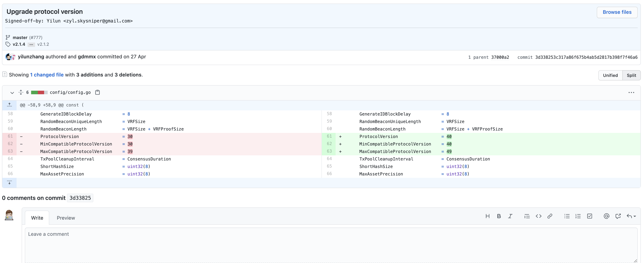644x263 pixels.
Task: Insert a bulleted list in comment
Action: click(x=566, y=216)
